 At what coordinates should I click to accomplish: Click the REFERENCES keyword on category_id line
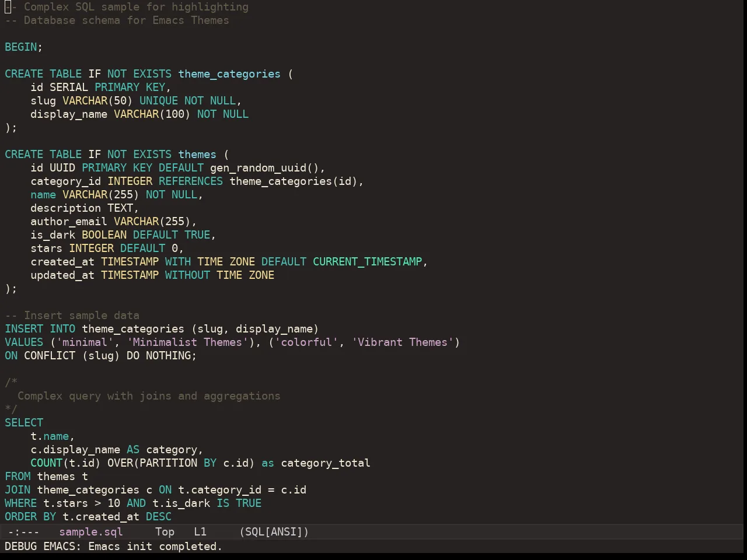coord(191,181)
